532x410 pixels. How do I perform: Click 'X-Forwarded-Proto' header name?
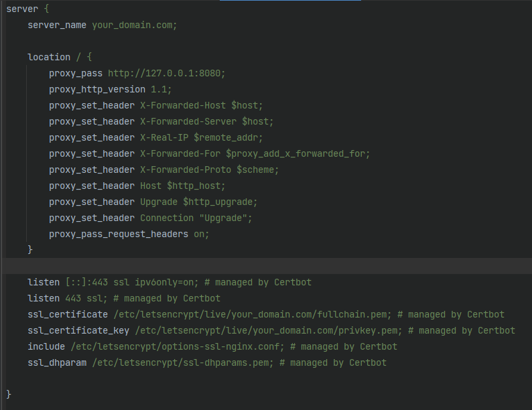186,169
